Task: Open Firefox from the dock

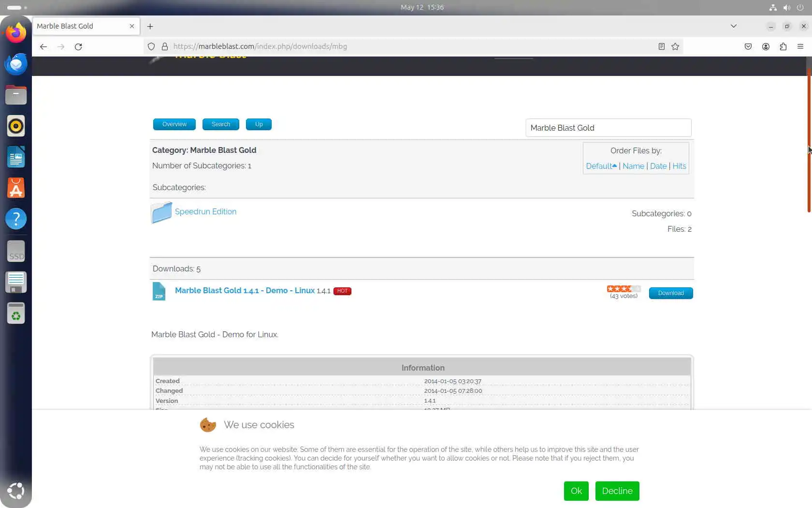Action: (16, 33)
